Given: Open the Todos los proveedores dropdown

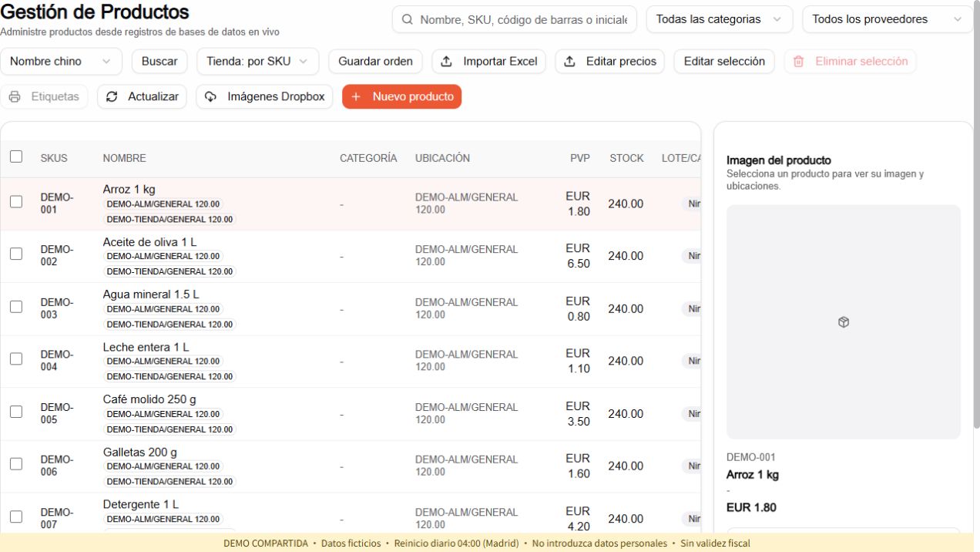Looking at the screenshot, I should pos(888,19).
